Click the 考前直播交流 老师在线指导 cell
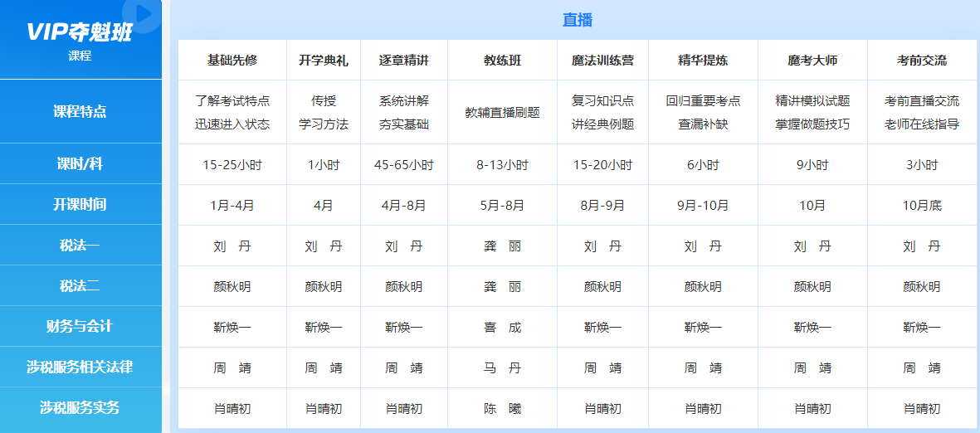 (x=922, y=113)
